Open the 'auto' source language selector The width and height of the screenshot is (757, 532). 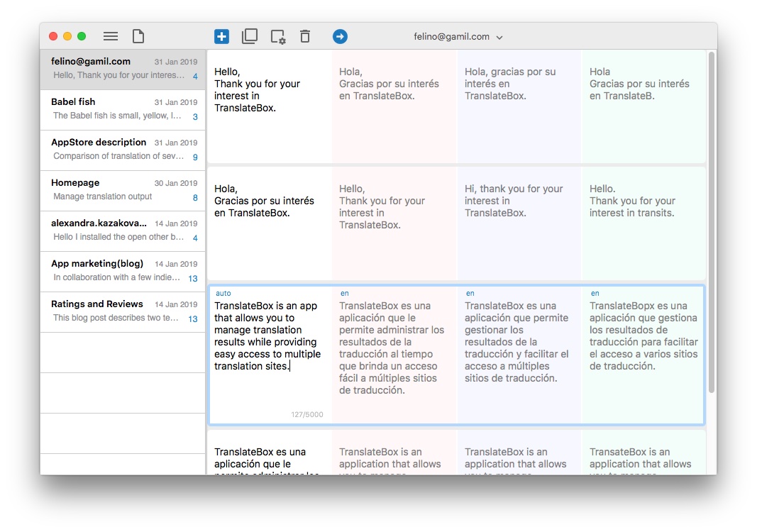223,293
